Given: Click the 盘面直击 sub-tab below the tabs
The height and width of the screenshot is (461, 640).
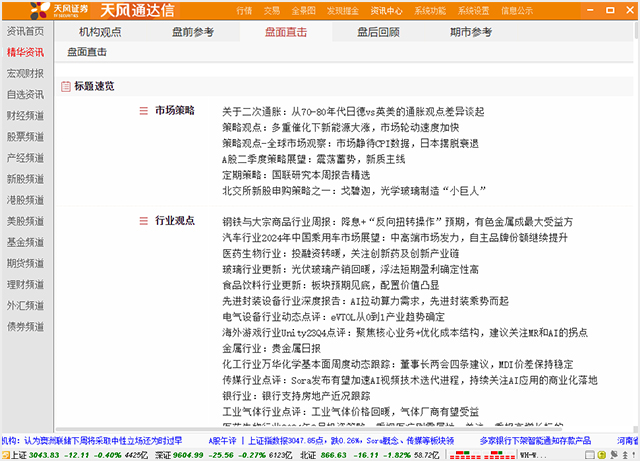Looking at the screenshot, I should [x=87, y=52].
